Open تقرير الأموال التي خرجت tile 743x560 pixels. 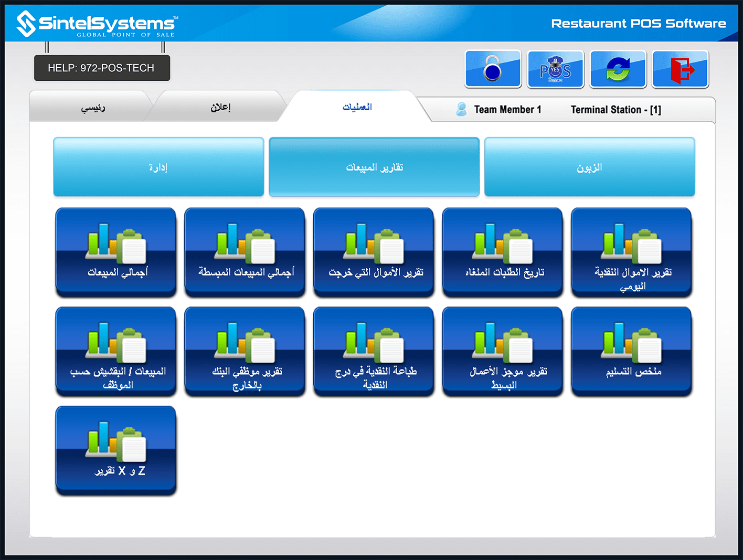pyautogui.click(x=374, y=252)
